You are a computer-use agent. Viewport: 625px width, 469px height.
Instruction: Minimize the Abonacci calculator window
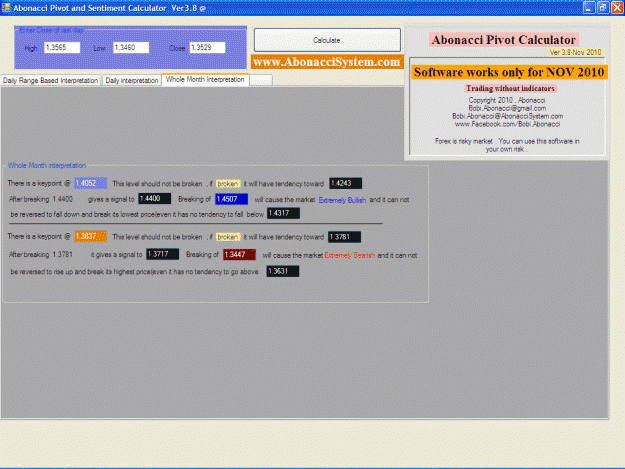tap(589, 8)
